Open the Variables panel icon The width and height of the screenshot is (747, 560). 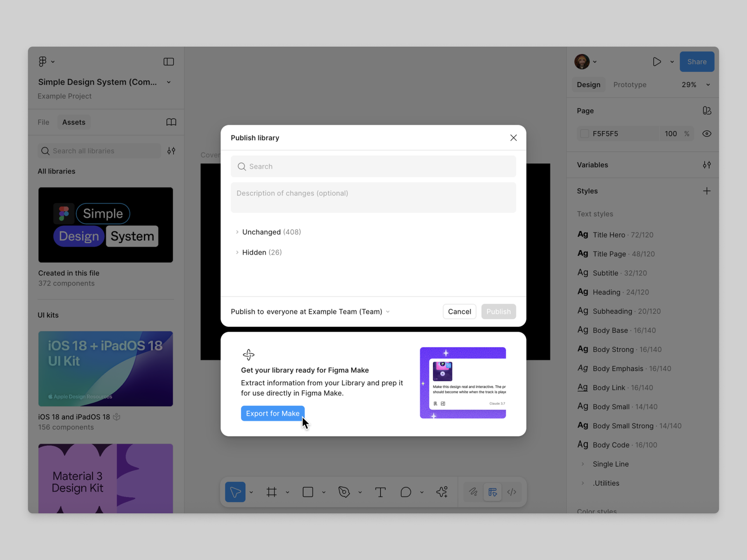coord(706,165)
